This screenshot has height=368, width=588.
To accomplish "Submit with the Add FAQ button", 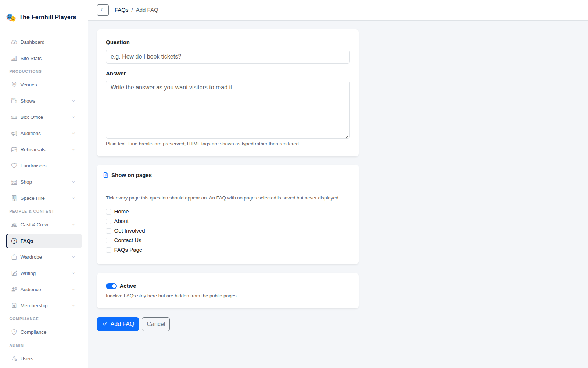I will tap(118, 324).
